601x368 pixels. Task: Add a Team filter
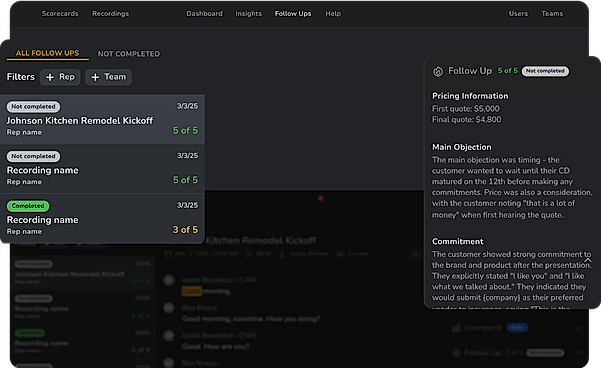pyautogui.click(x=108, y=77)
